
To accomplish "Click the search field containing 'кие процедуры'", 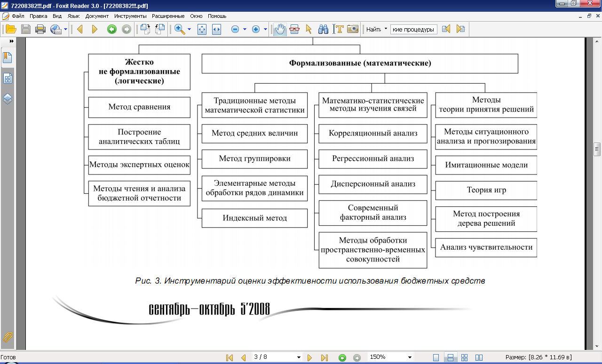I will coord(414,29).
